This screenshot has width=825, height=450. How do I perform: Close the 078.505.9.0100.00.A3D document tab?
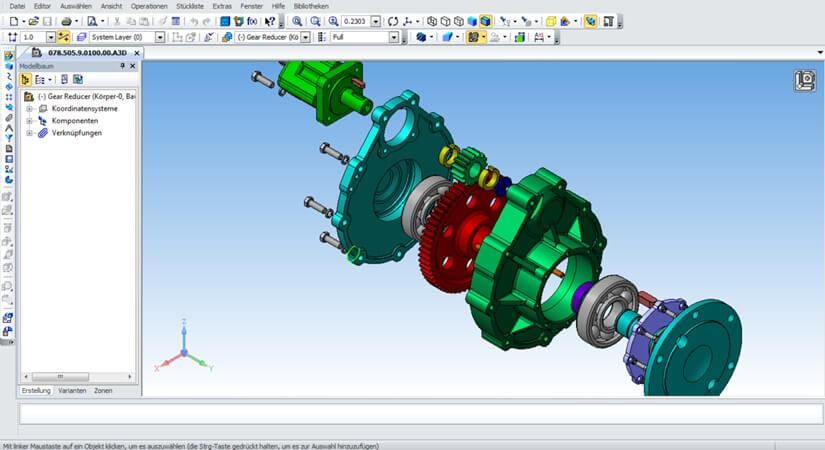[136, 52]
